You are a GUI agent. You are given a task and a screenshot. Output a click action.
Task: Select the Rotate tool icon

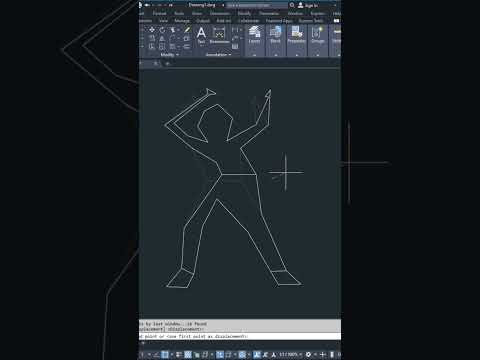tap(162, 30)
